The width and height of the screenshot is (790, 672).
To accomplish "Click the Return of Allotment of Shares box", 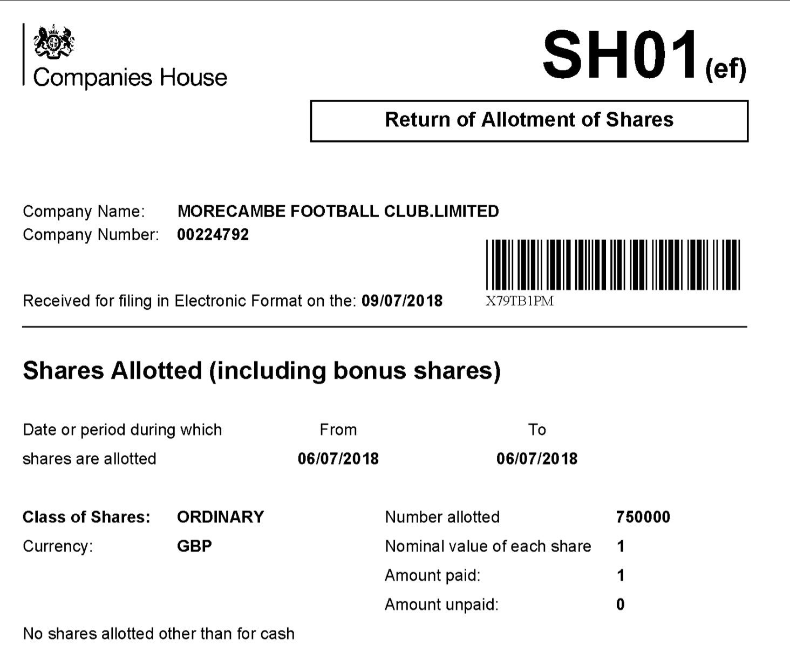I will point(529,120).
